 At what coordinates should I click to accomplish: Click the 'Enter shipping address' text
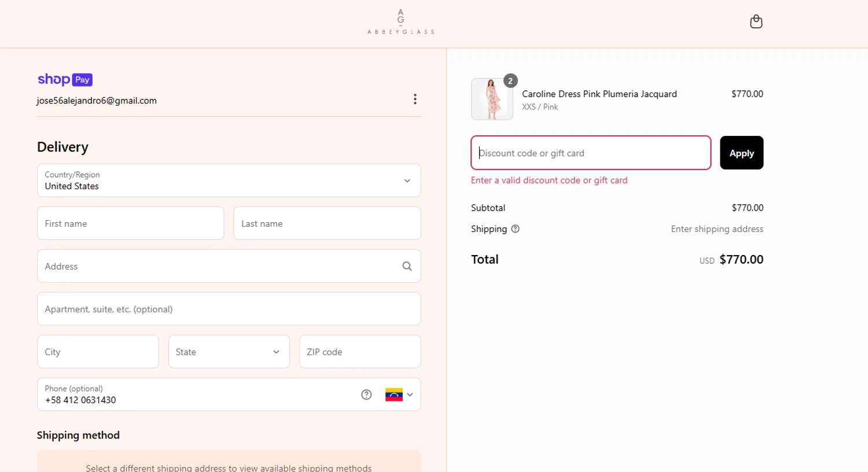717,229
